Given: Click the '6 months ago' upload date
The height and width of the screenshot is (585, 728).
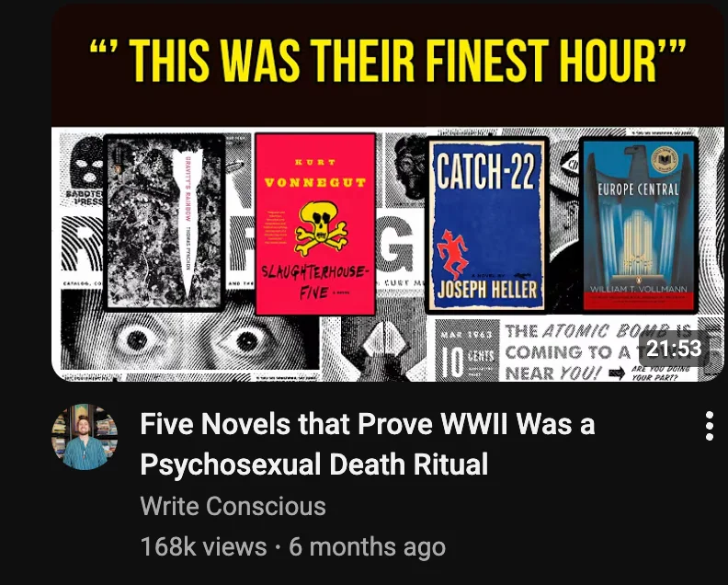Looking at the screenshot, I should click(x=367, y=546).
